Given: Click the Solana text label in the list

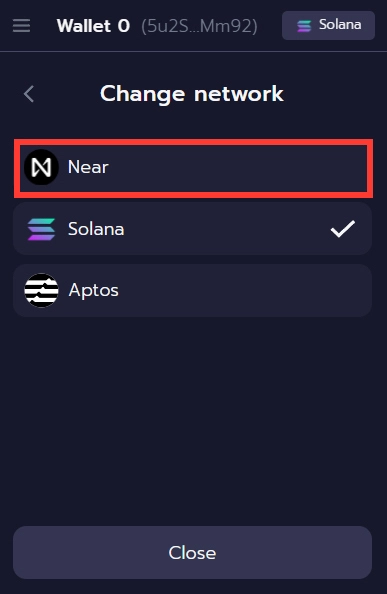Looking at the screenshot, I should (96, 229).
